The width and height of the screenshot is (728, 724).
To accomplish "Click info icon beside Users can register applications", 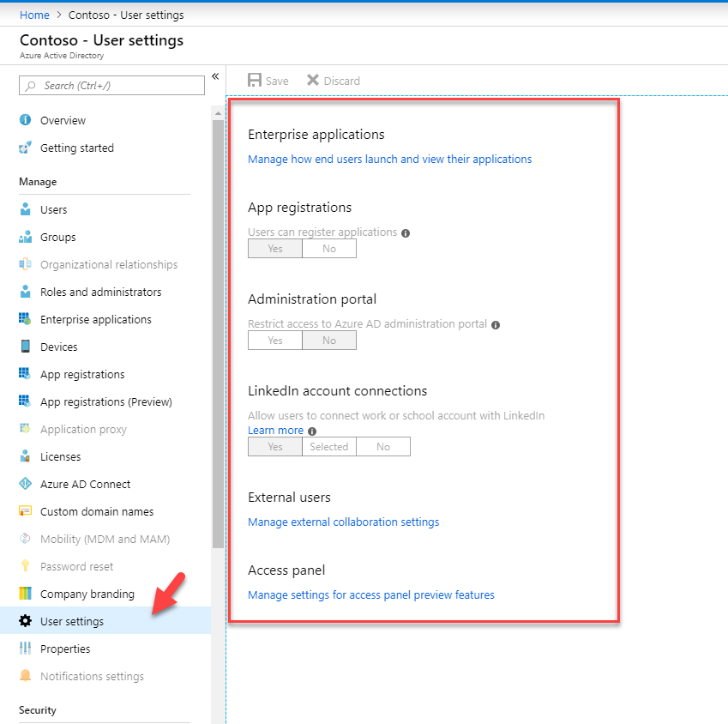I will (406, 233).
